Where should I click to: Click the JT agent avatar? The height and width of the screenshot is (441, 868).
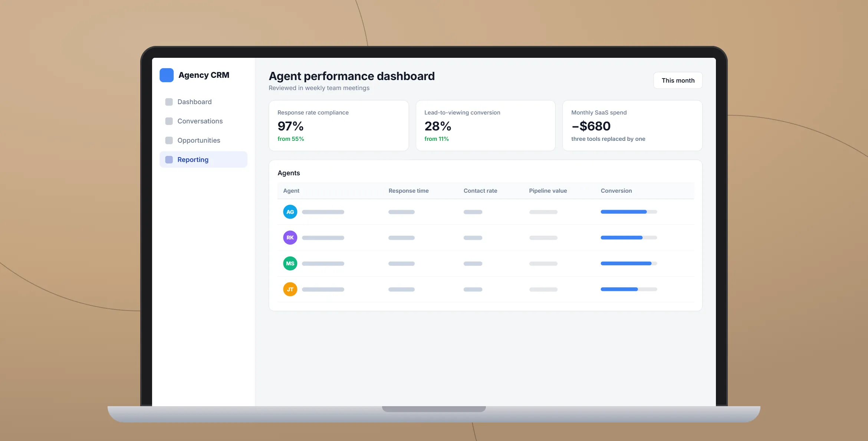click(x=290, y=289)
